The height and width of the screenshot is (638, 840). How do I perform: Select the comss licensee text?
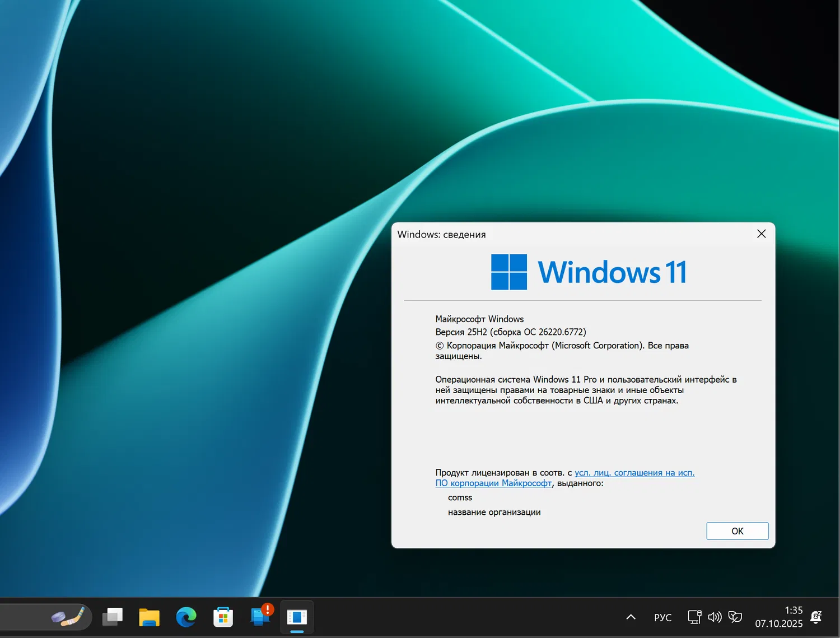point(460,497)
